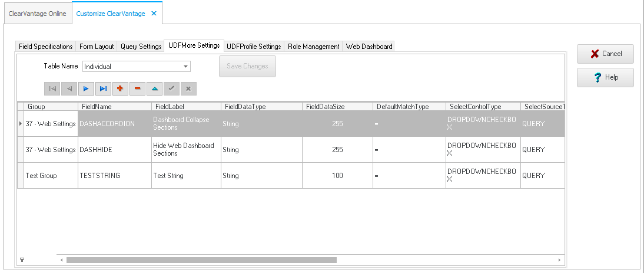Select DASHHIDE field name cell

pyautogui.click(x=115, y=150)
